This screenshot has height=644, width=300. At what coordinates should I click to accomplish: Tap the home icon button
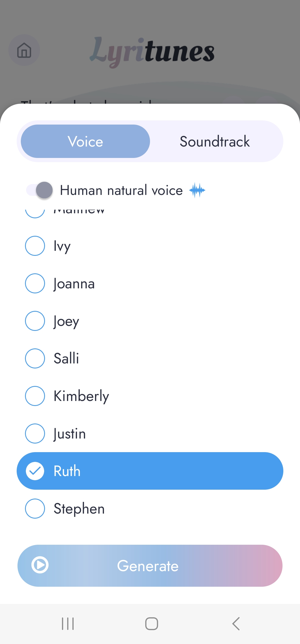[24, 50]
